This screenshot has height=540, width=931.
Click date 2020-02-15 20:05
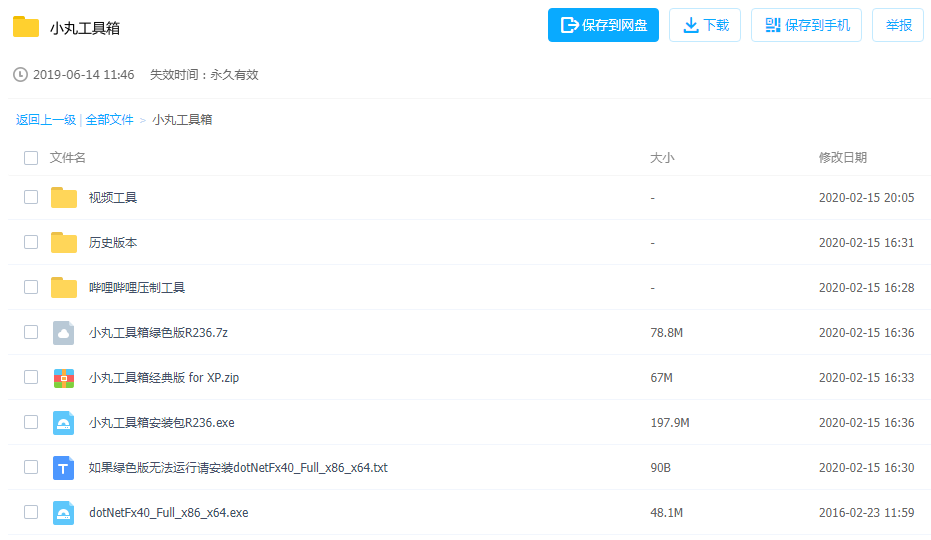tap(866, 198)
